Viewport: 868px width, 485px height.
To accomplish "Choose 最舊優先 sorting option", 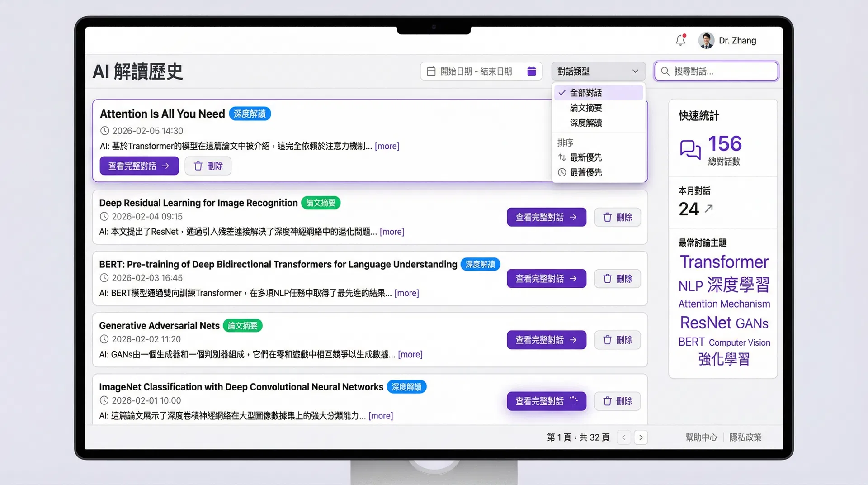I will pos(586,172).
